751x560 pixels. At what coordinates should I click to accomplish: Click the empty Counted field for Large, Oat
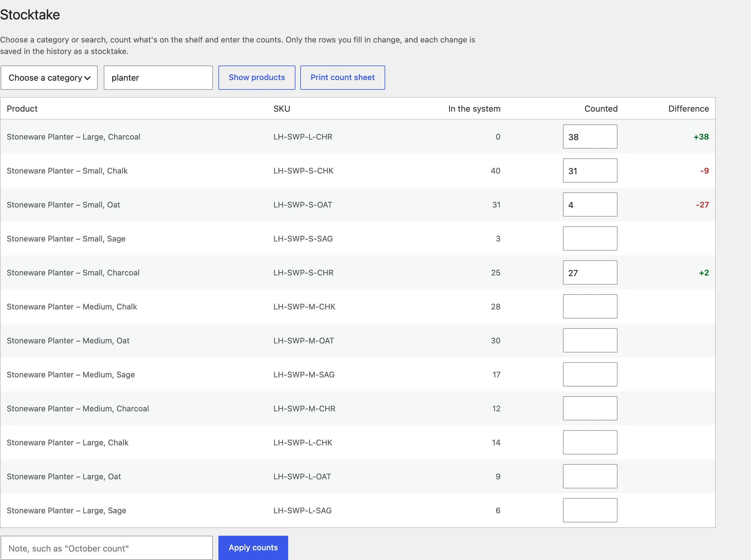click(x=590, y=476)
